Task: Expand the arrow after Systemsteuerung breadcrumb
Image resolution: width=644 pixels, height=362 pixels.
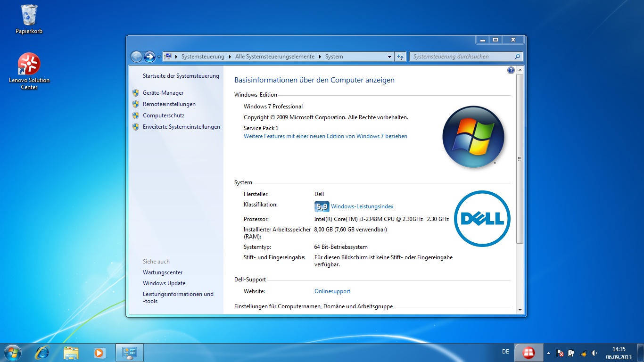Action: [230, 57]
